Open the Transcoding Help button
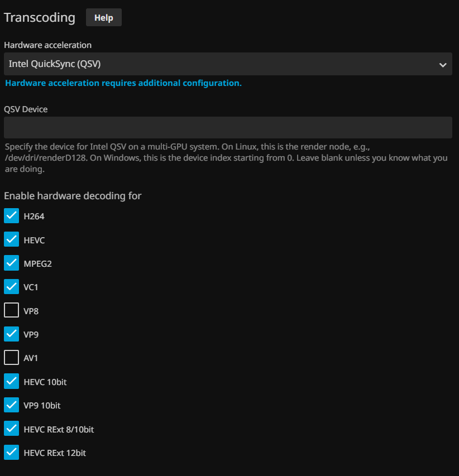 pos(103,17)
